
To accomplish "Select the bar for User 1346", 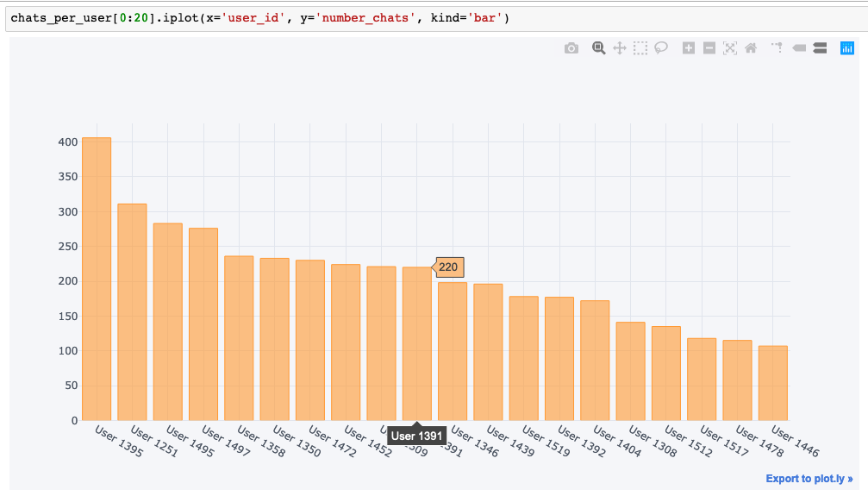I will 453,351.
